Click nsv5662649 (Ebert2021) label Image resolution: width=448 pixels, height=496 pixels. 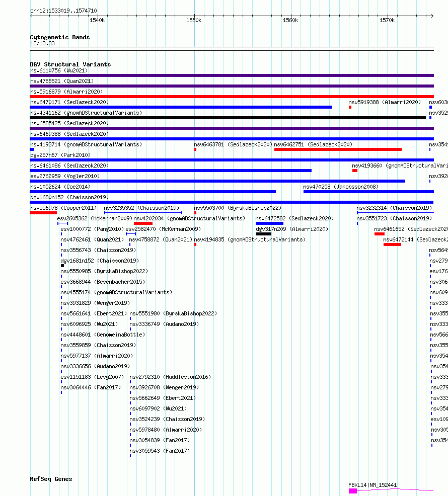[163, 398]
